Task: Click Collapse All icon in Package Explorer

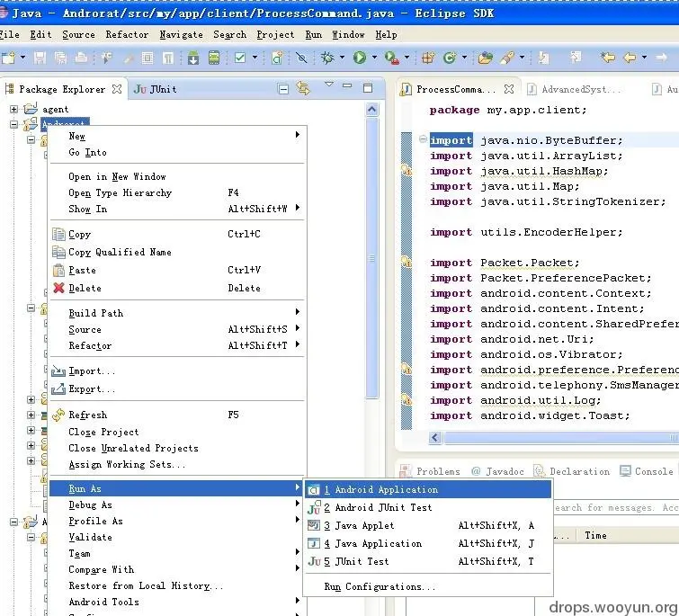Action: 283,89
